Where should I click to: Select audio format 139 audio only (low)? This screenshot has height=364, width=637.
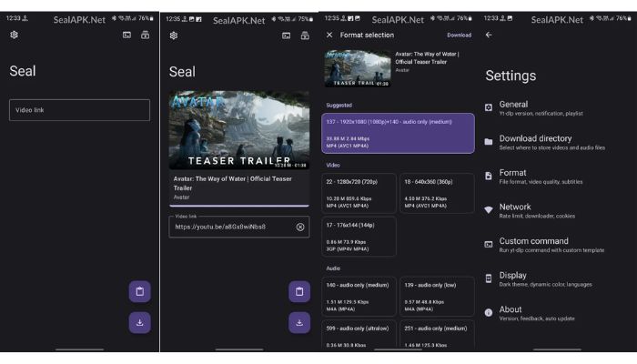click(x=437, y=297)
